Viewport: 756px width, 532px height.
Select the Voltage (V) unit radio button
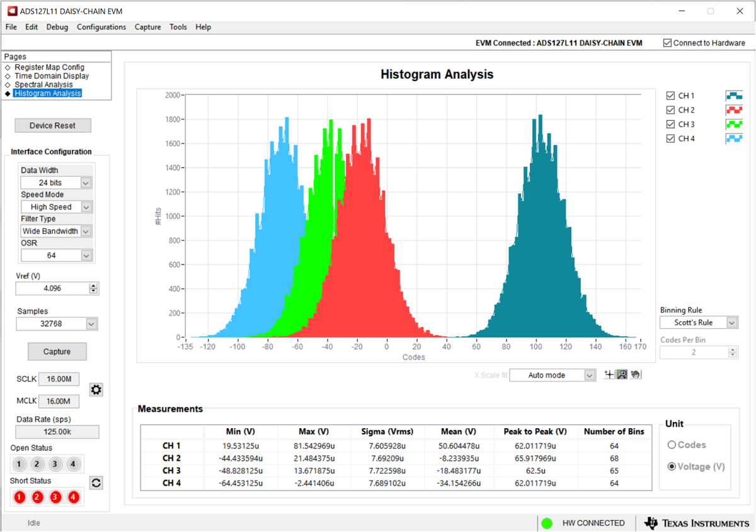pyautogui.click(x=672, y=467)
